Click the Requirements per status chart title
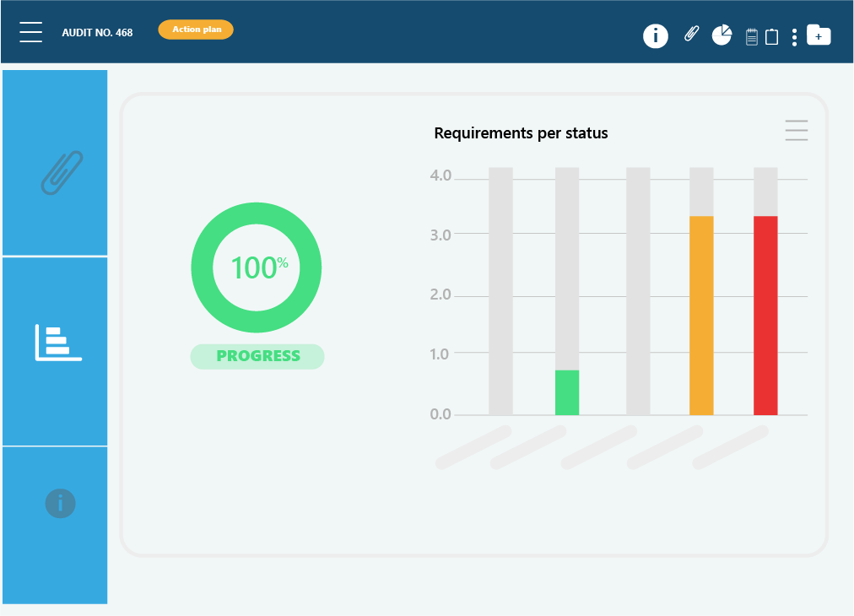This screenshot has height=616, width=854. point(521,133)
